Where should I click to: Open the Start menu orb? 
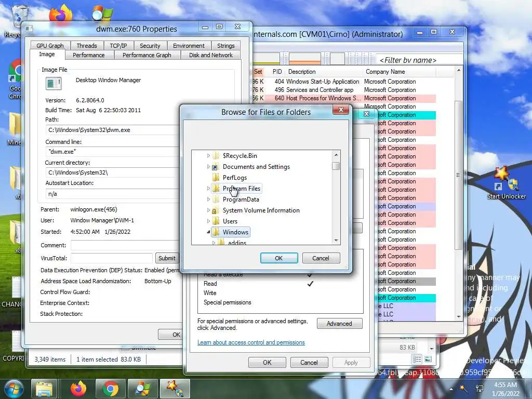pos(13,389)
